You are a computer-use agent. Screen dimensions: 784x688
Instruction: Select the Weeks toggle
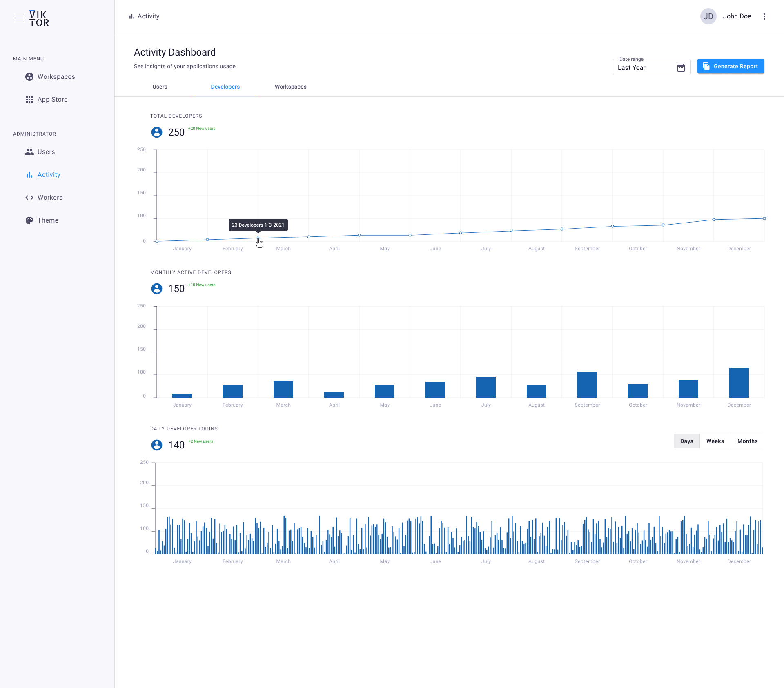pos(715,441)
